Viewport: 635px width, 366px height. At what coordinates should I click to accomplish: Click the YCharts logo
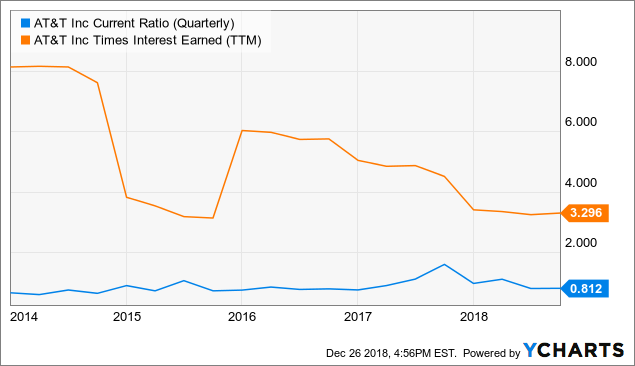tap(573, 350)
